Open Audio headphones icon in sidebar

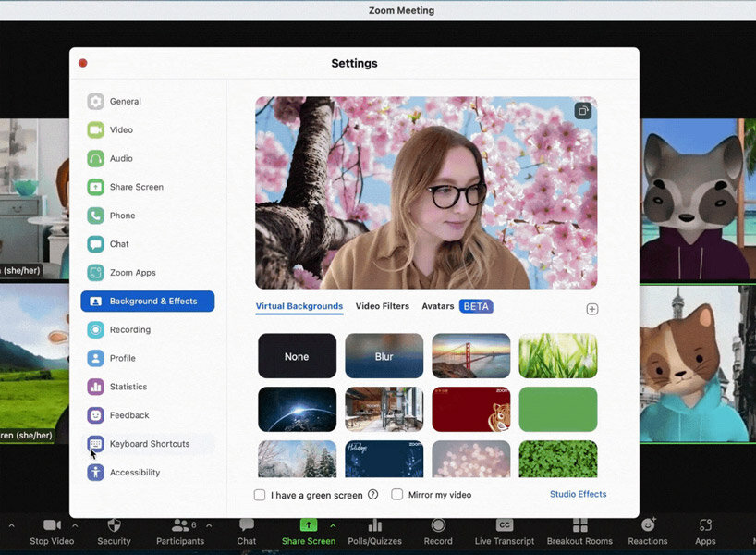(x=95, y=158)
